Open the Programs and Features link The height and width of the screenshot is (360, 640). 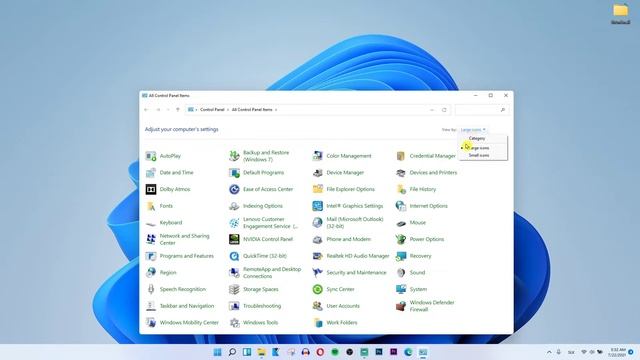click(x=187, y=256)
